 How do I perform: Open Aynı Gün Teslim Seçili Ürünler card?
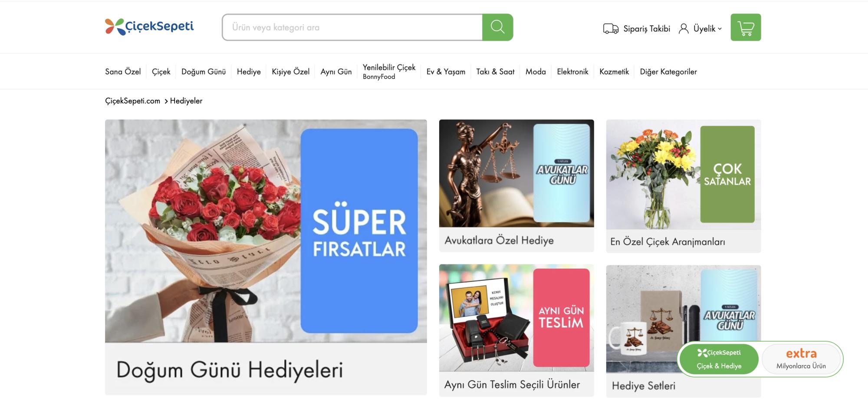pyautogui.click(x=516, y=330)
